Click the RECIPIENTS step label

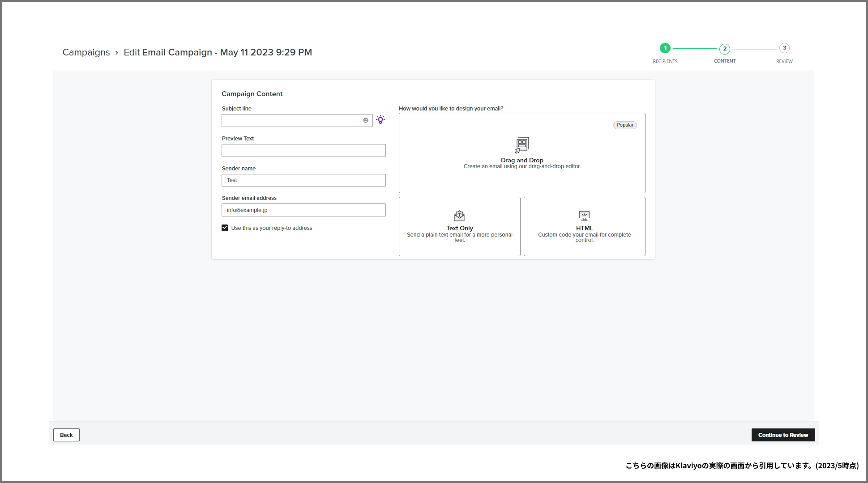[665, 61]
